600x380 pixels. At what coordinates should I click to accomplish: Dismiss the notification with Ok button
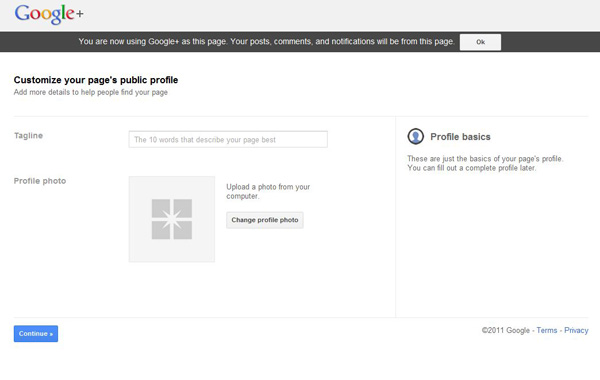(x=480, y=42)
